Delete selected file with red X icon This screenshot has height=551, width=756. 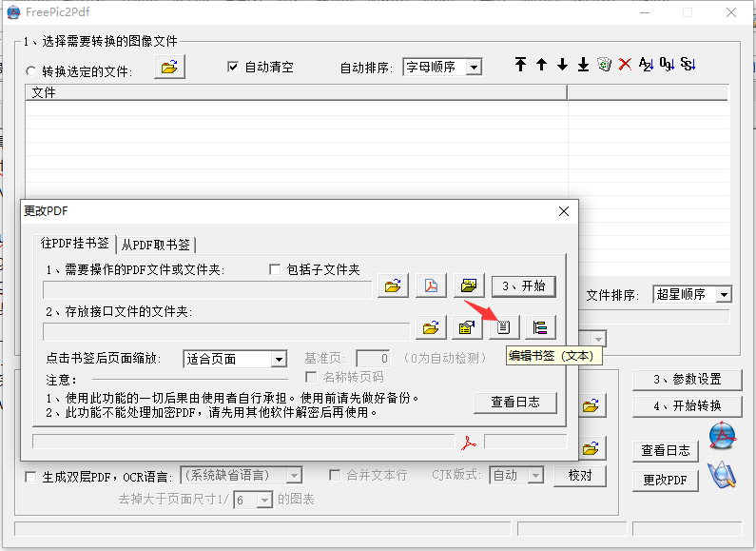tap(625, 64)
